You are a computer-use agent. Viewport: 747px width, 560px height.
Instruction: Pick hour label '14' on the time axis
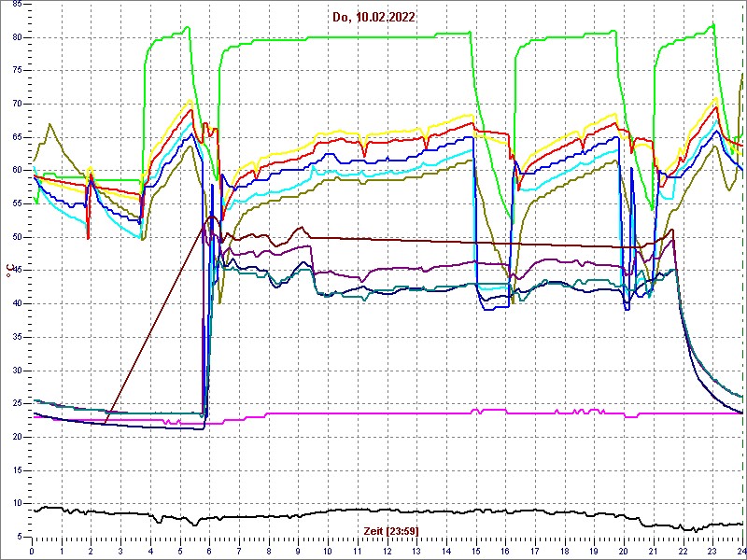[x=446, y=551]
